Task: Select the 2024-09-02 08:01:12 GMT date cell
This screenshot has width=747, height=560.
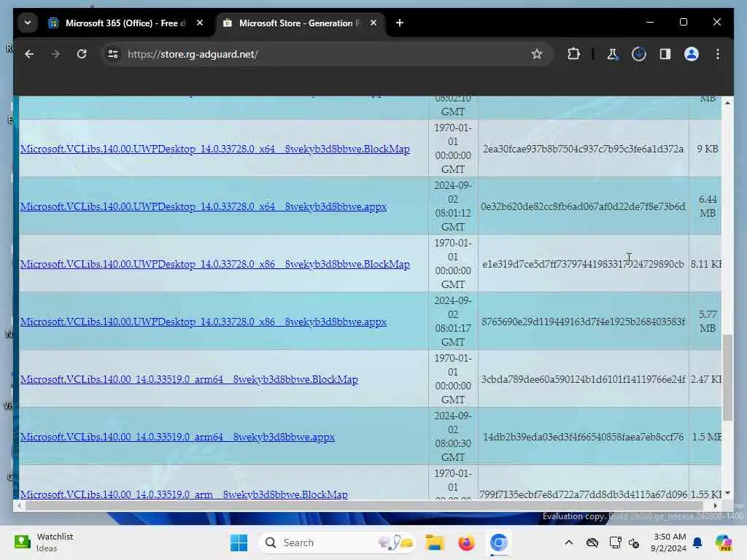Action: coord(453,206)
